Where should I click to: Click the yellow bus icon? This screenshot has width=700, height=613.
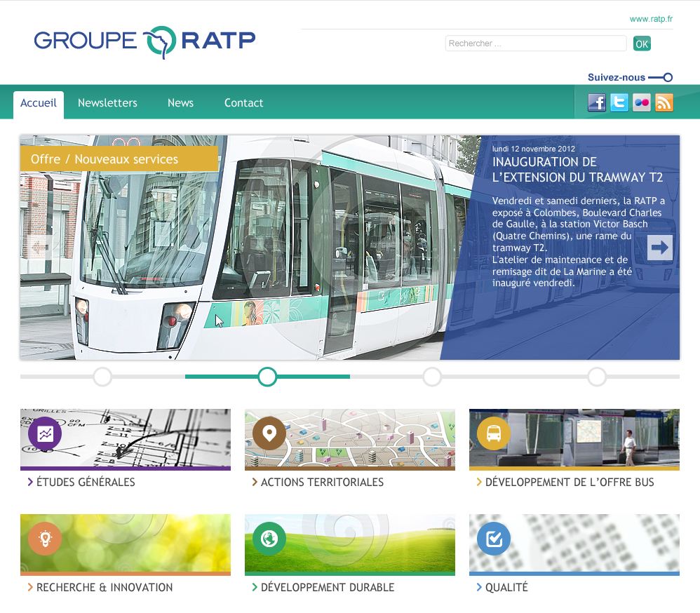coord(494,433)
